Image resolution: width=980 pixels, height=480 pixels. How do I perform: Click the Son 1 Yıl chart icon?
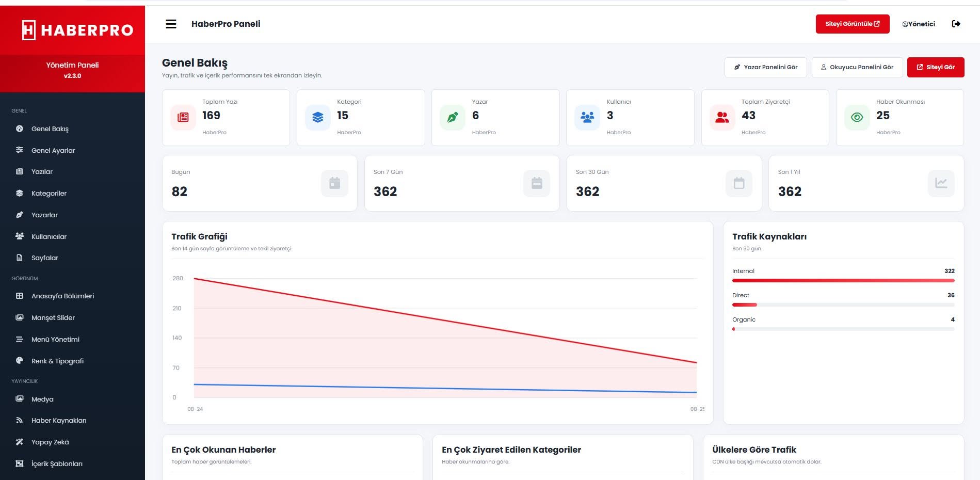pos(941,183)
